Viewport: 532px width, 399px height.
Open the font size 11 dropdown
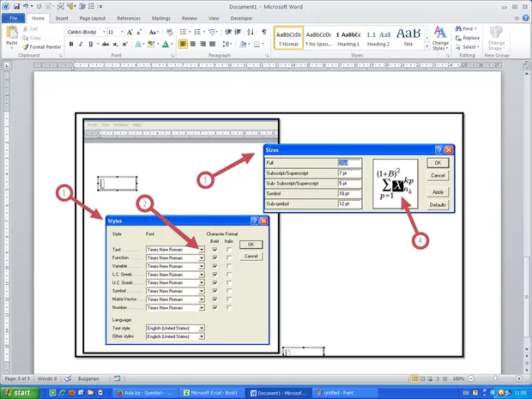pos(122,33)
